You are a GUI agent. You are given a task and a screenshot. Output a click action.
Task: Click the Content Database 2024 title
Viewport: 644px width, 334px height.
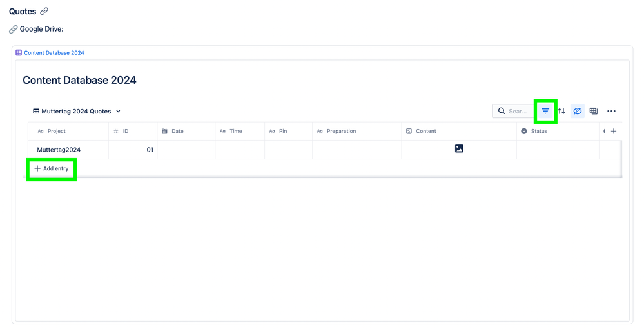[79, 80]
